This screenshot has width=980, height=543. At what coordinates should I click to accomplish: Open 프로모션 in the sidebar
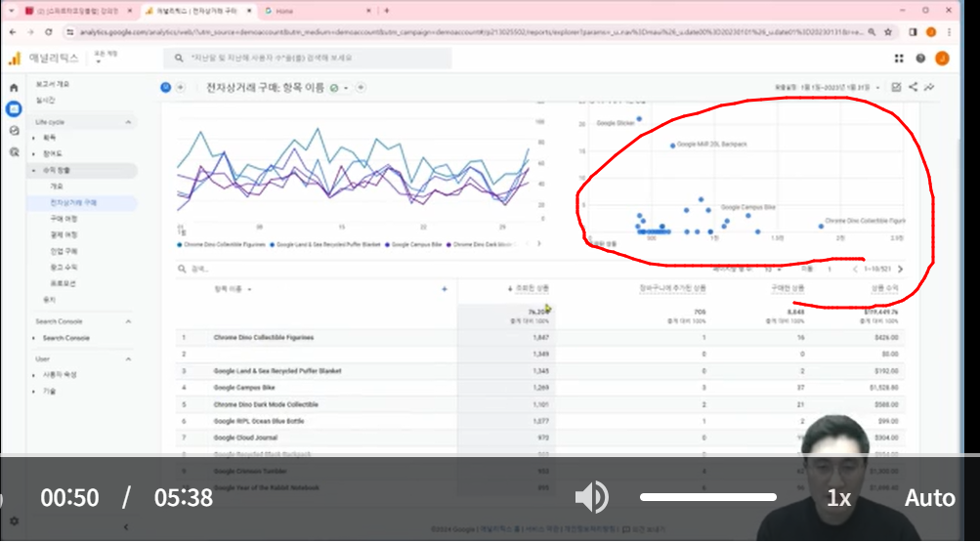click(x=63, y=283)
